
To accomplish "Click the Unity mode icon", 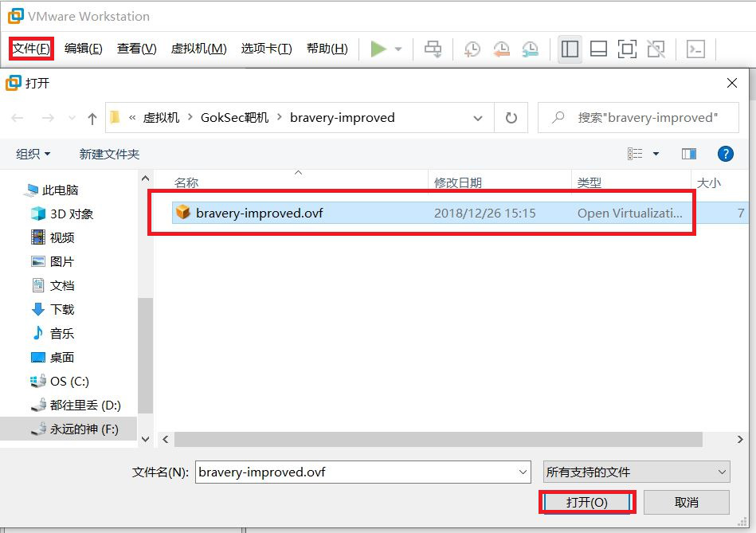I will (656, 49).
